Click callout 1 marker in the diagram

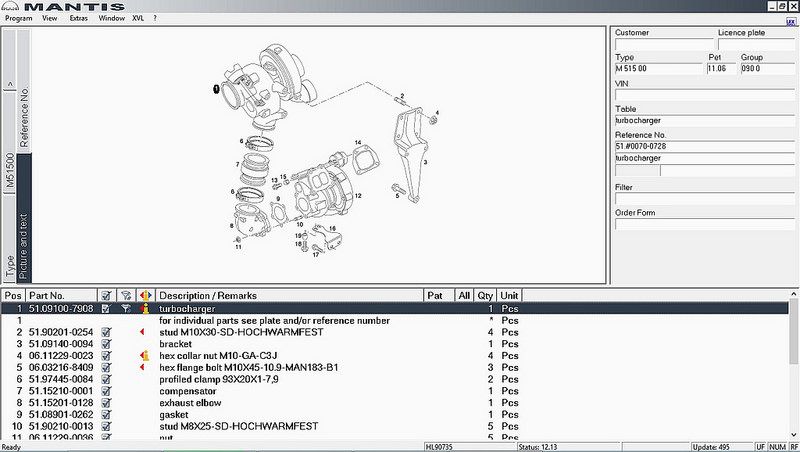coord(216,89)
